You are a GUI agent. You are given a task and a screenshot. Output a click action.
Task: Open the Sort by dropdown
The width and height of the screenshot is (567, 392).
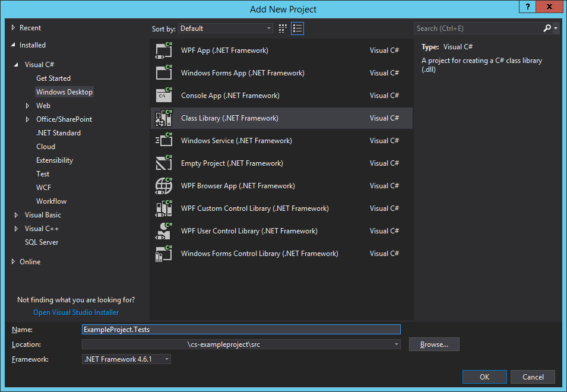coord(225,29)
